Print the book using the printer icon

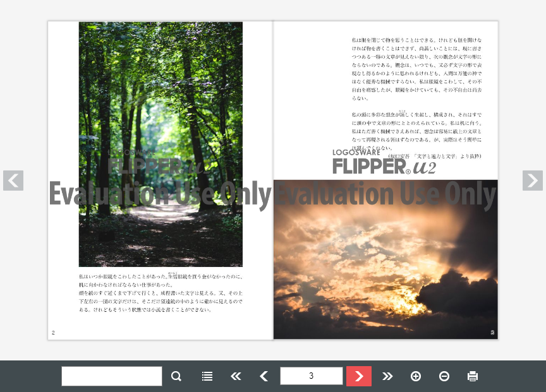(x=473, y=376)
